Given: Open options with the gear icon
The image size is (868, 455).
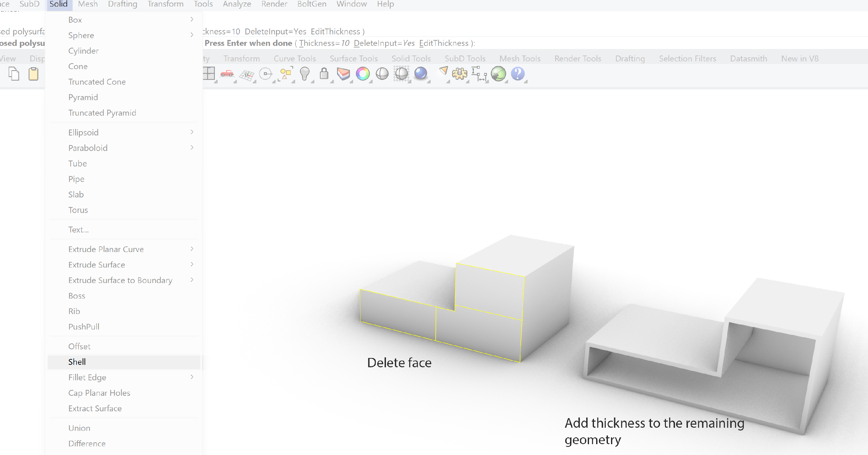Looking at the screenshot, I should click(x=459, y=73).
